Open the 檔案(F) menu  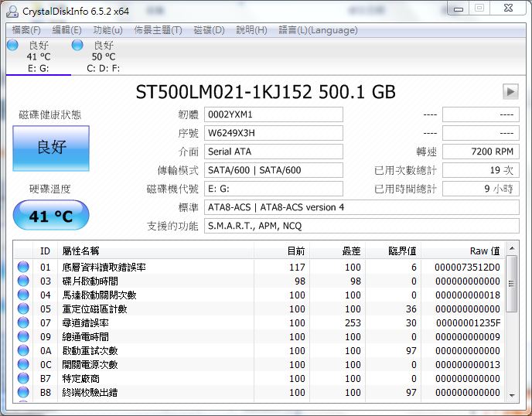[26, 30]
